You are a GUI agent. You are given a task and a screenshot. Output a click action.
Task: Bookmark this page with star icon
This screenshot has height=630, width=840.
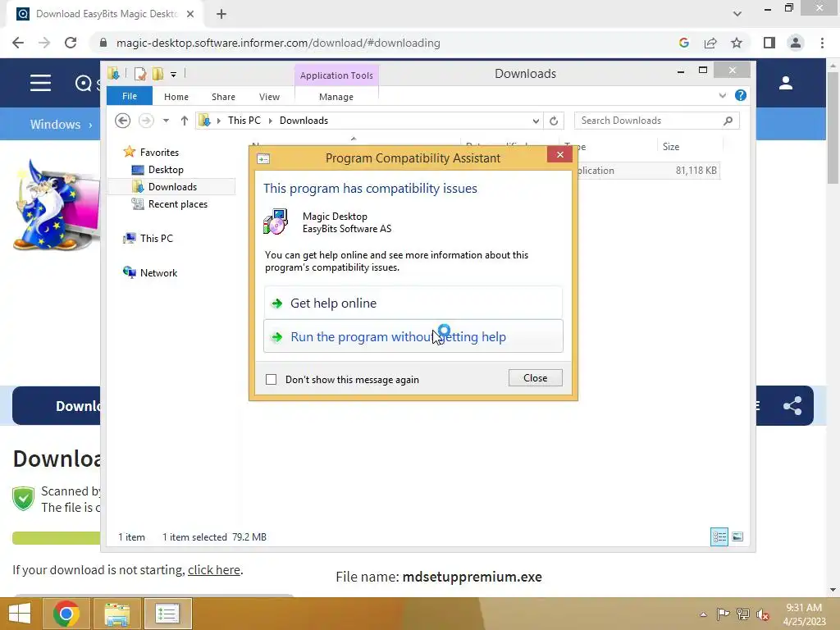737,43
